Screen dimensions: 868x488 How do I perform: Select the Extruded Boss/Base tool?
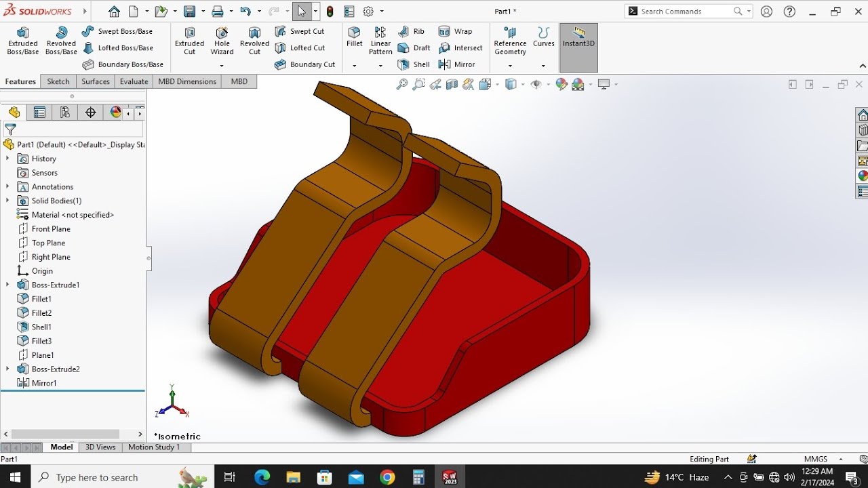click(23, 41)
